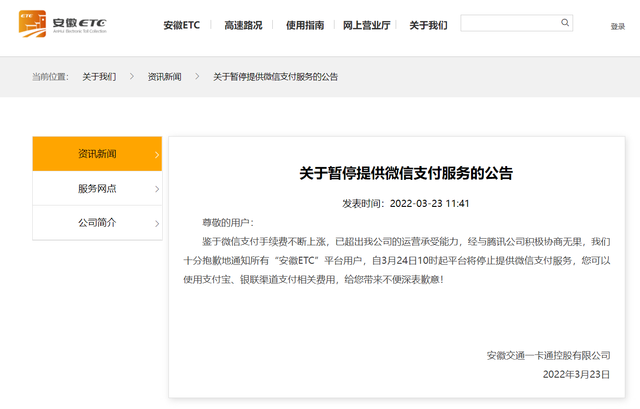Click 关于我们 in the breadcrumb trail

(99, 76)
